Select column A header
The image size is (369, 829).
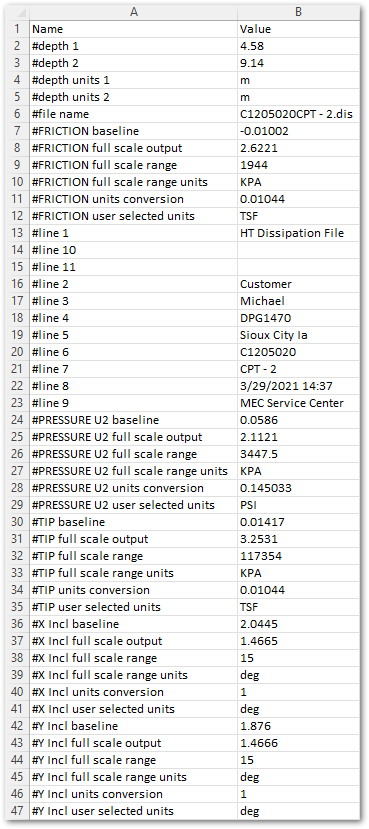134,12
